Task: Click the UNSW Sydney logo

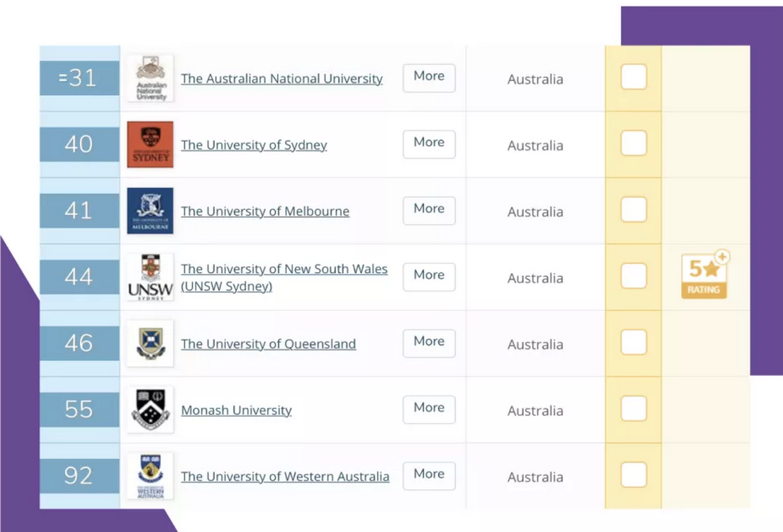Action: 150,278
